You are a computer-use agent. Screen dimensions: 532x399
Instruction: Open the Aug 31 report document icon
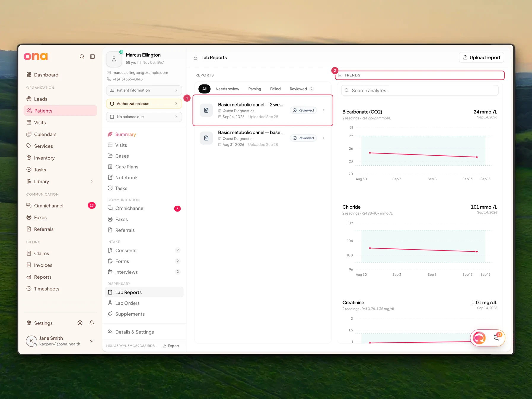206,138
